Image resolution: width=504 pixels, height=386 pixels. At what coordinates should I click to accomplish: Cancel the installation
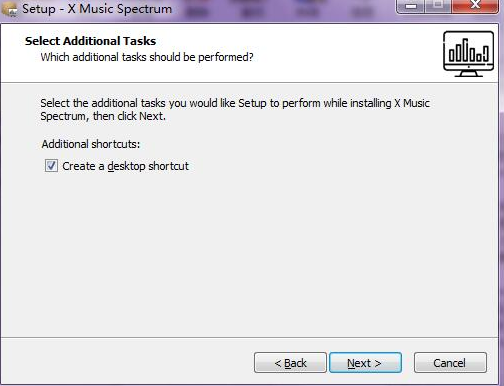(450, 363)
